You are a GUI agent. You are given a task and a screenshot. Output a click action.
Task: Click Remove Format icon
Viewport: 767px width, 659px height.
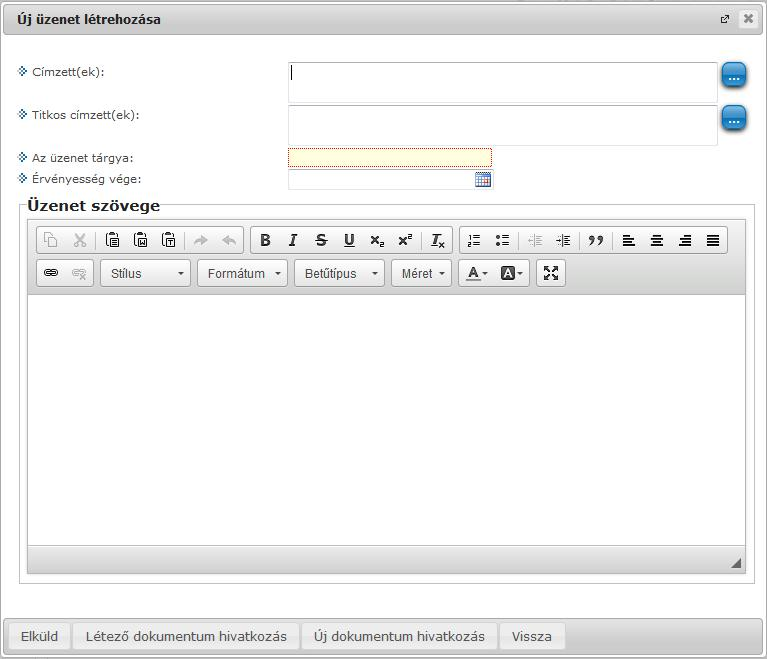437,240
